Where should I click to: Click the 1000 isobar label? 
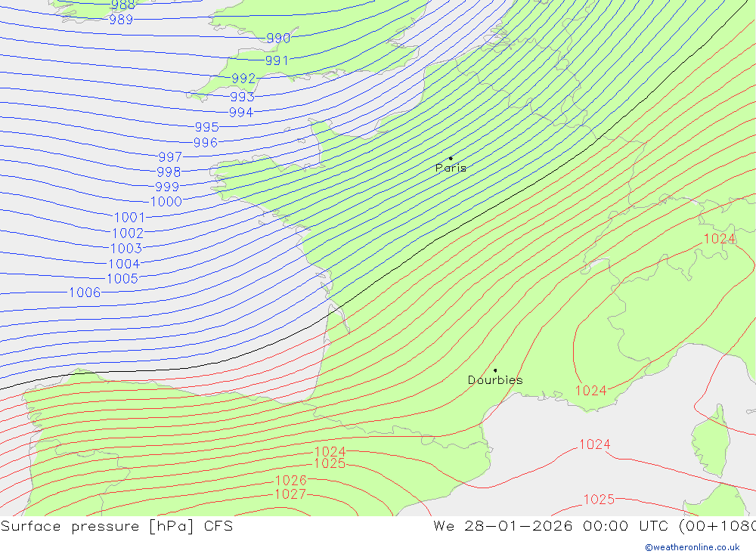(166, 202)
